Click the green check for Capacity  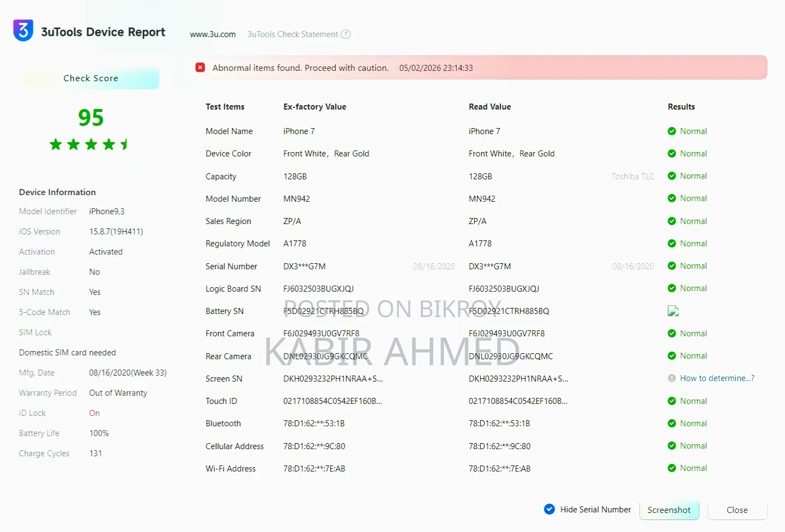pyautogui.click(x=672, y=176)
